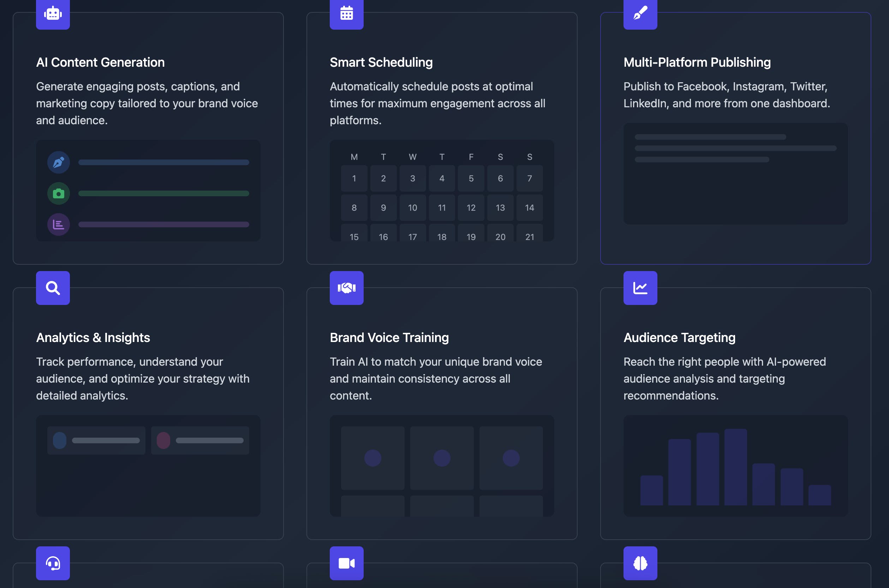The image size is (889, 588).
Task: Click the green camera circle icon
Action: point(59,193)
